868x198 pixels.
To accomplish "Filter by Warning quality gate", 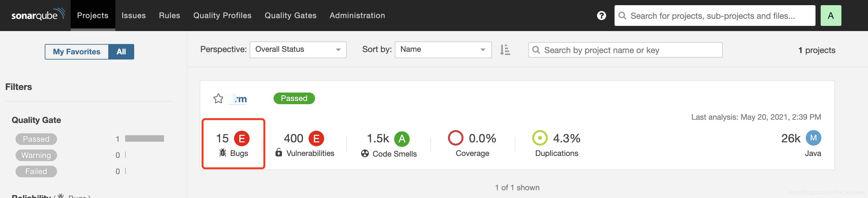I will coord(36,155).
